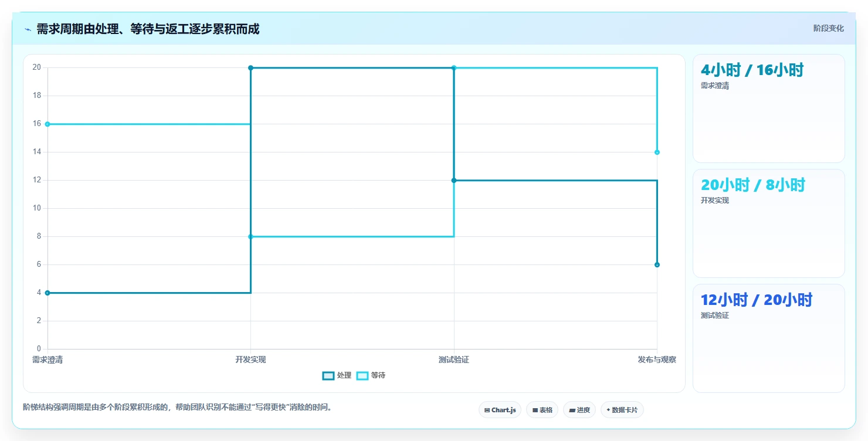This screenshot has height=441, width=868.
Task: Click the 处理 data point at 开发实现
Action: (x=250, y=67)
